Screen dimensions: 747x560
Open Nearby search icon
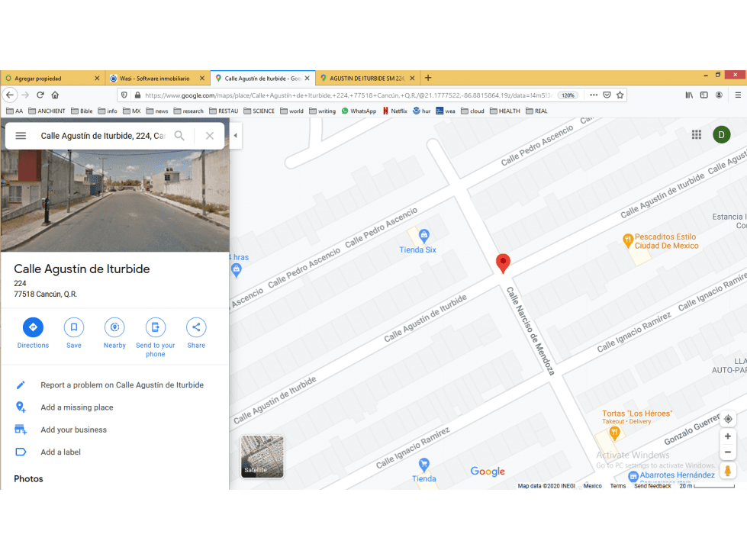[x=114, y=327]
